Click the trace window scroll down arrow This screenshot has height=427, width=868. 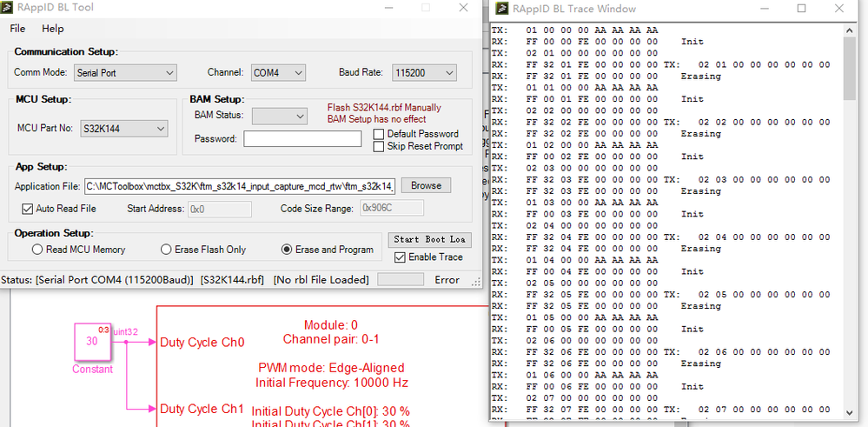849,412
